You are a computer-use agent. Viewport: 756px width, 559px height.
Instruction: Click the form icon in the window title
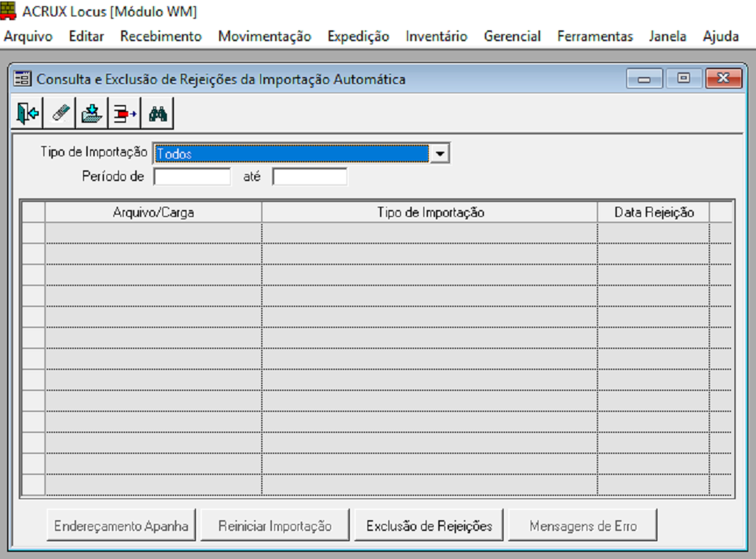tap(23, 79)
